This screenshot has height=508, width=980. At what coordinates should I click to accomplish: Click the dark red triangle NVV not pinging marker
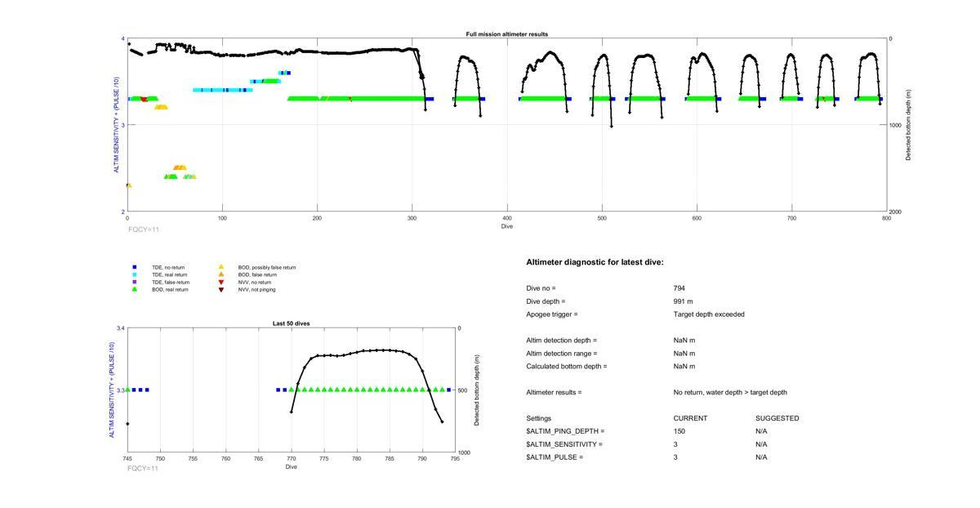point(220,290)
